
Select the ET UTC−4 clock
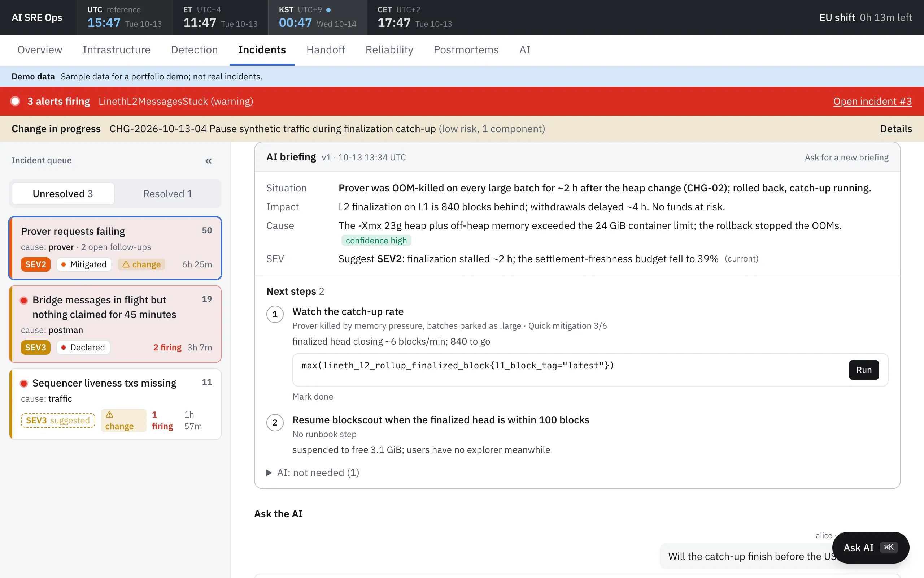coord(220,17)
